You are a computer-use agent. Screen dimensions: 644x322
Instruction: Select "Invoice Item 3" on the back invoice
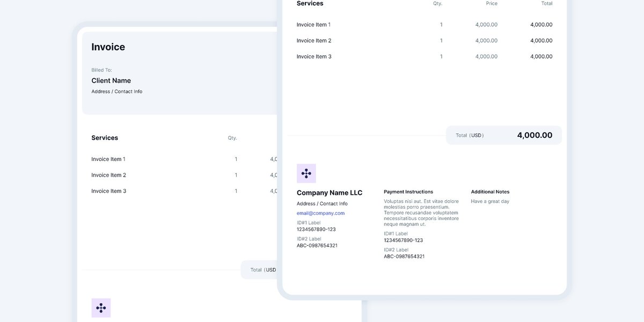[108, 191]
